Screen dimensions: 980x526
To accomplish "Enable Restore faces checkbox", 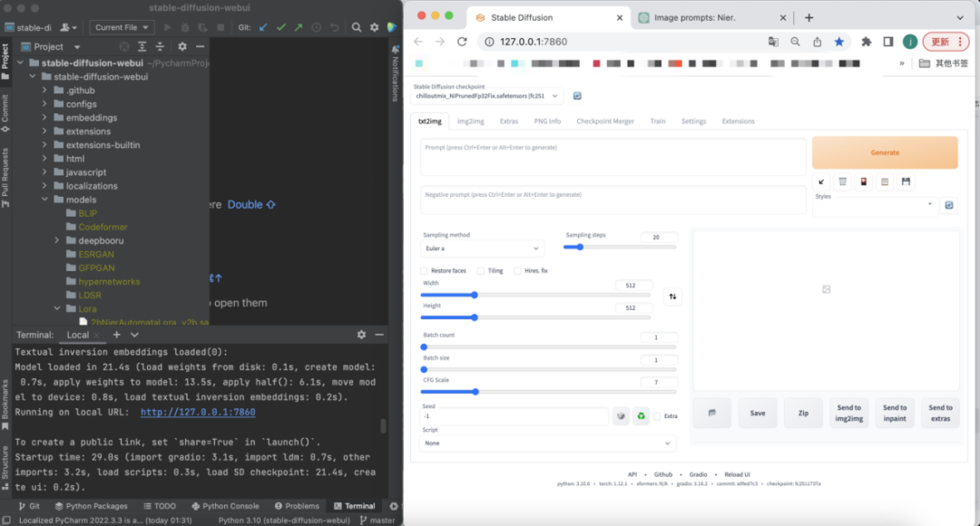I will coord(425,271).
